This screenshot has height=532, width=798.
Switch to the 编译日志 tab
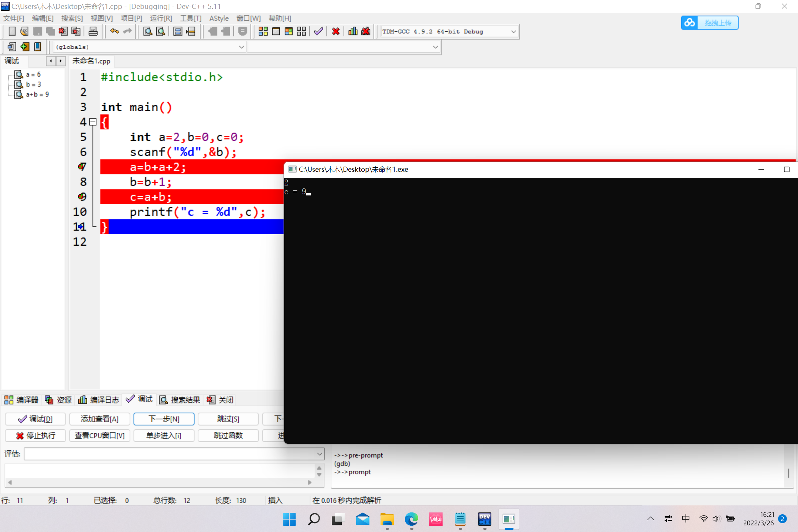(99, 400)
